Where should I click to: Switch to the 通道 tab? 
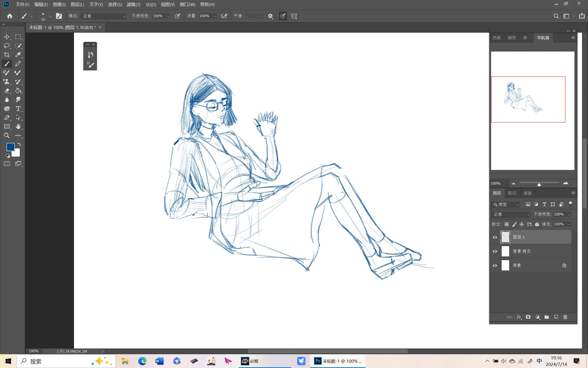(x=527, y=193)
